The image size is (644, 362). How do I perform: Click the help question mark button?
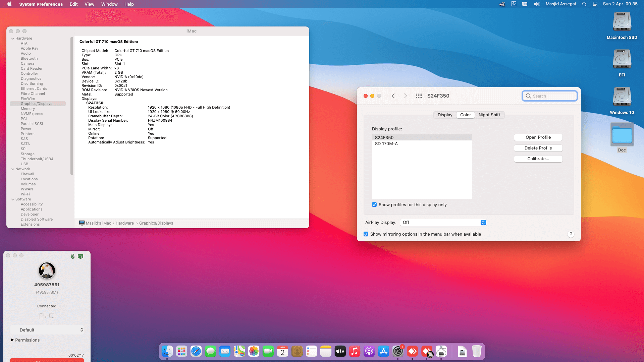point(571,234)
